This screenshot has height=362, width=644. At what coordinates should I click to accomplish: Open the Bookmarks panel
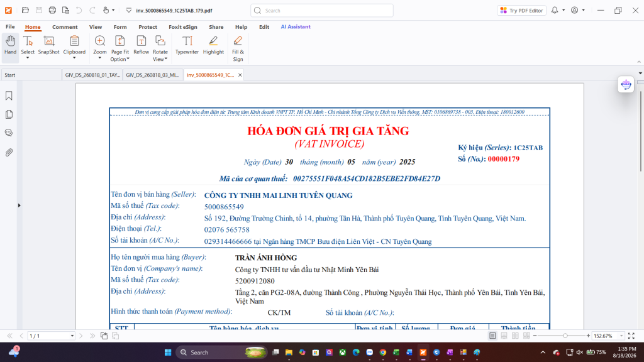click(9, 96)
